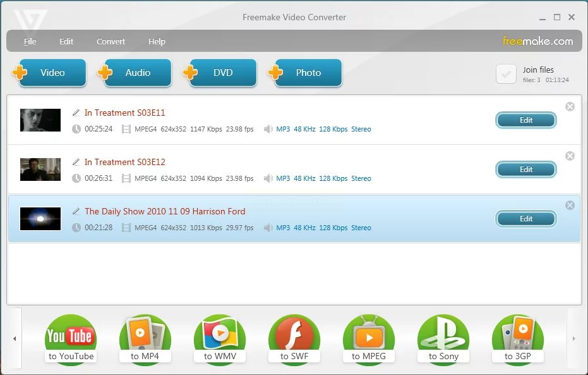
Task: Show more output formats with right arrow
Action: tap(573, 338)
